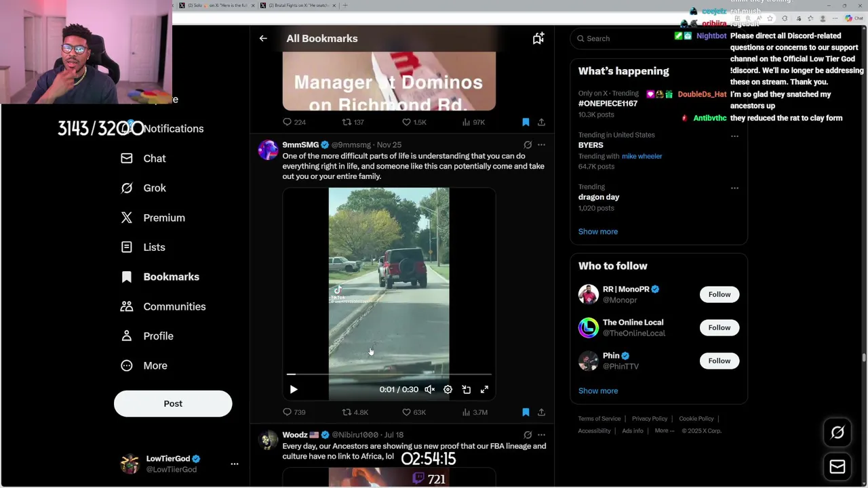
Task: Open the mike wheeler trending link
Action: pyautogui.click(x=642, y=156)
